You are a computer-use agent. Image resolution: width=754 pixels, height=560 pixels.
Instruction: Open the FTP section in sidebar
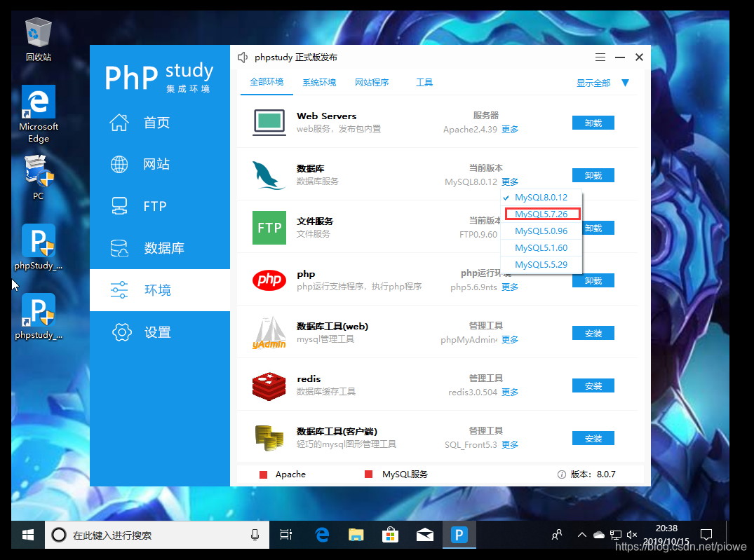coord(160,206)
